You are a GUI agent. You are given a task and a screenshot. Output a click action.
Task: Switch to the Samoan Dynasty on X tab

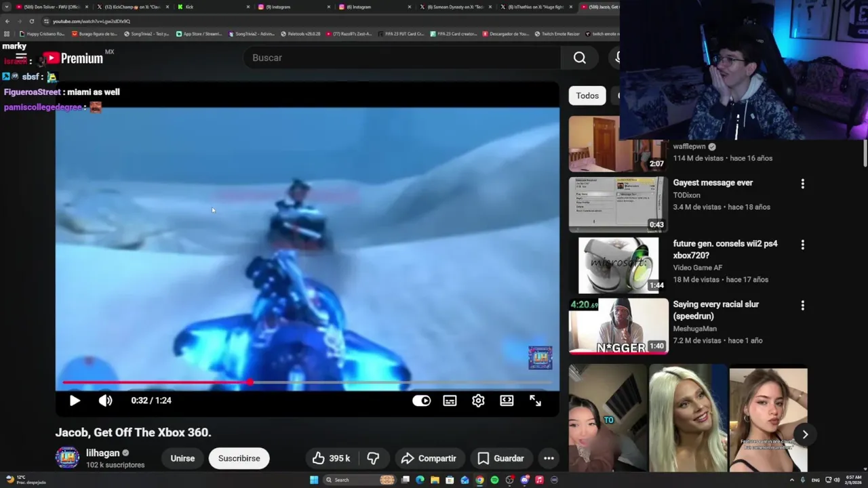pos(454,7)
